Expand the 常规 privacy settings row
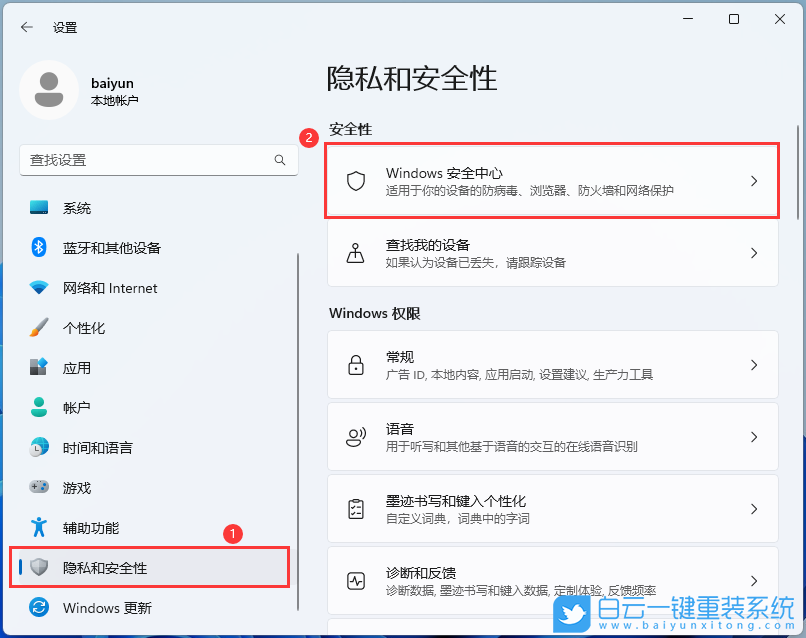Screen dimensions: 806x638 point(550,364)
